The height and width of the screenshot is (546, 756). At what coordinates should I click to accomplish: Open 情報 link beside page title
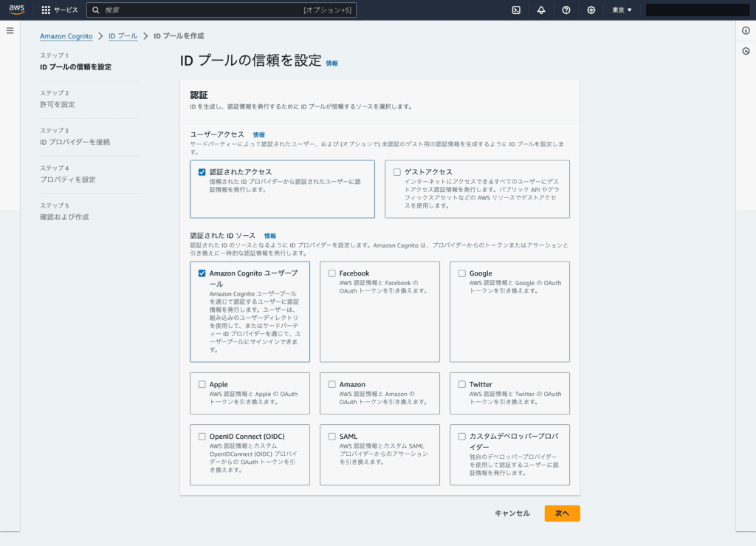[331, 64]
